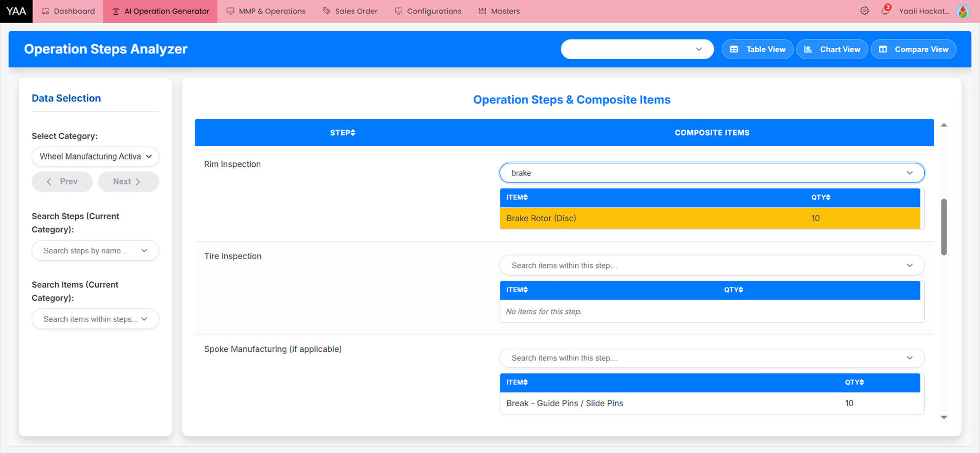This screenshot has width=980, height=453.
Task: Open the Sales Order menu
Action: (x=350, y=11)
